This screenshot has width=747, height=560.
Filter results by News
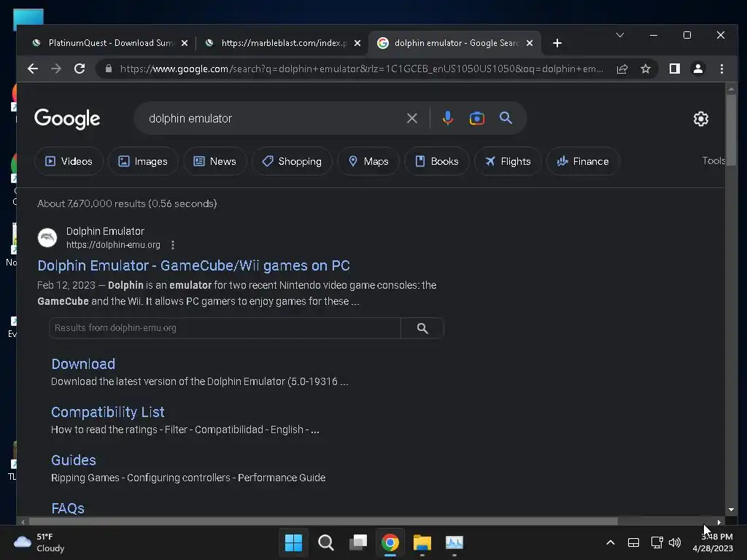[215, 161]
